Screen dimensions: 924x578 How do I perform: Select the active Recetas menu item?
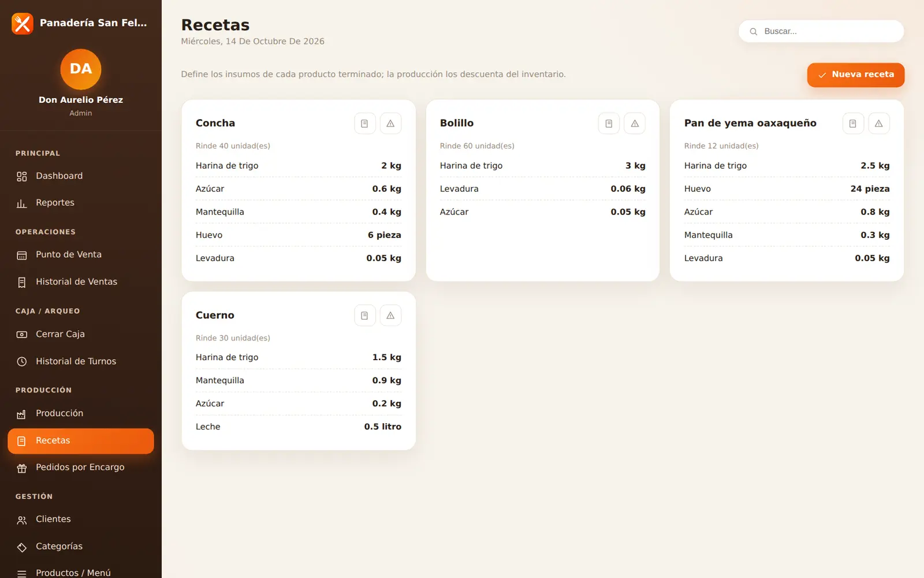pyautogui.click(x=81, y=441)
